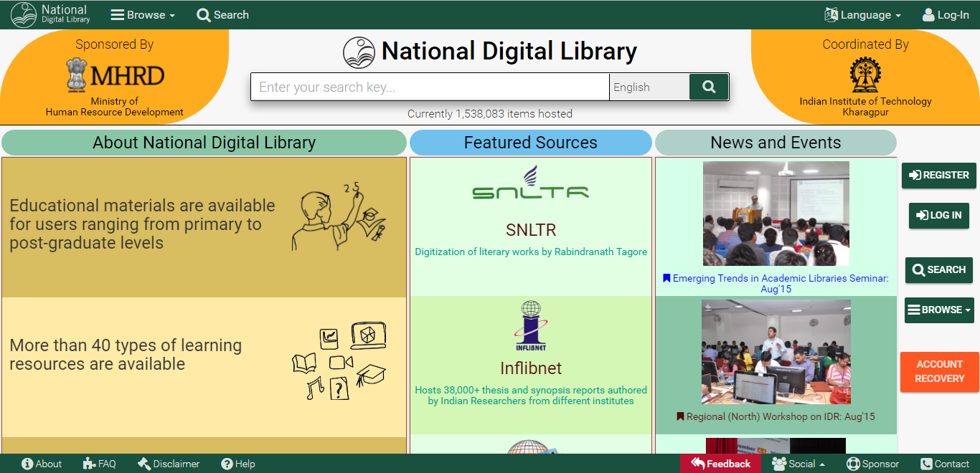The height and width of the screenshot is (473, 980).
Task: Select the News and Events header
Action: coord(776,143)
